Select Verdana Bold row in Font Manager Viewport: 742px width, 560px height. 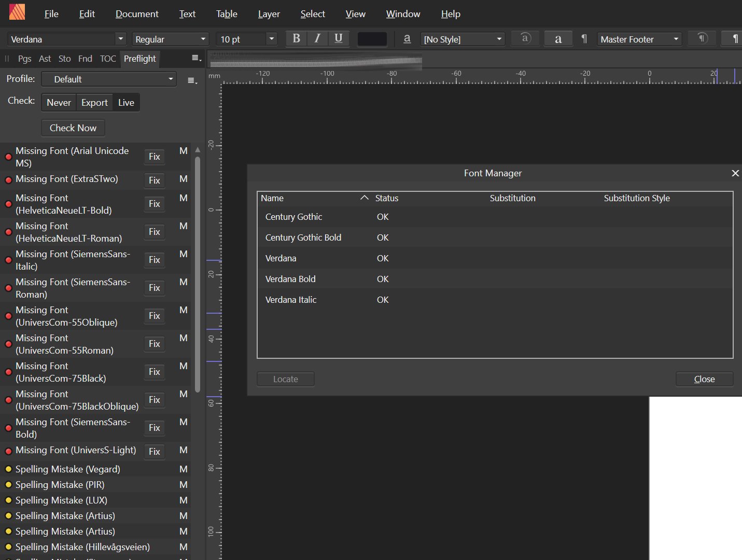pyautogui.click(x=495, y=279)
